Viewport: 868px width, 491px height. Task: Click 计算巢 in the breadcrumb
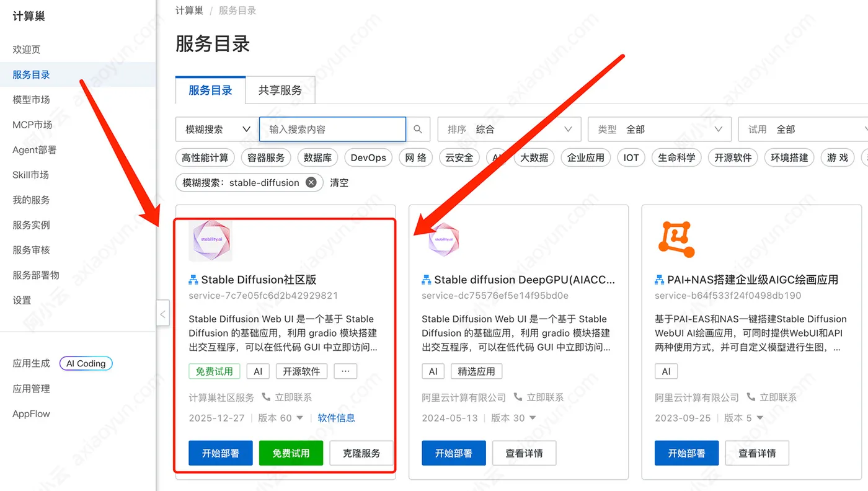[x=189, y=11]
